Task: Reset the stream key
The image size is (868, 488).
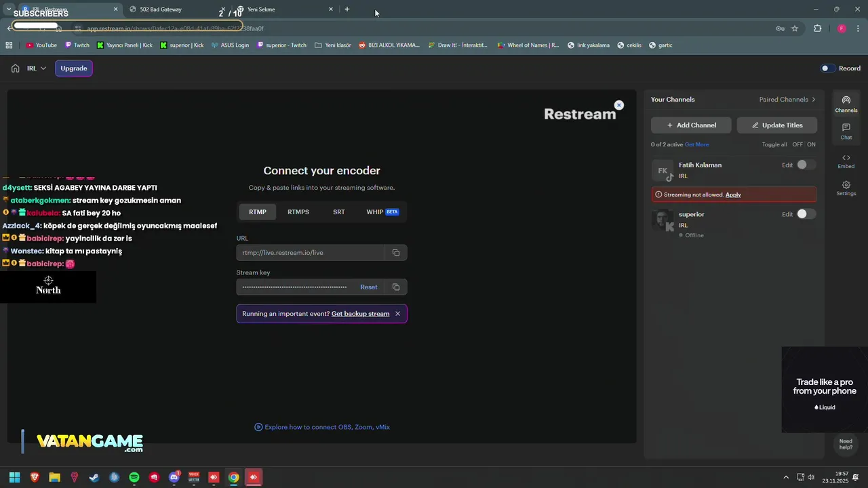Action: 369,287
